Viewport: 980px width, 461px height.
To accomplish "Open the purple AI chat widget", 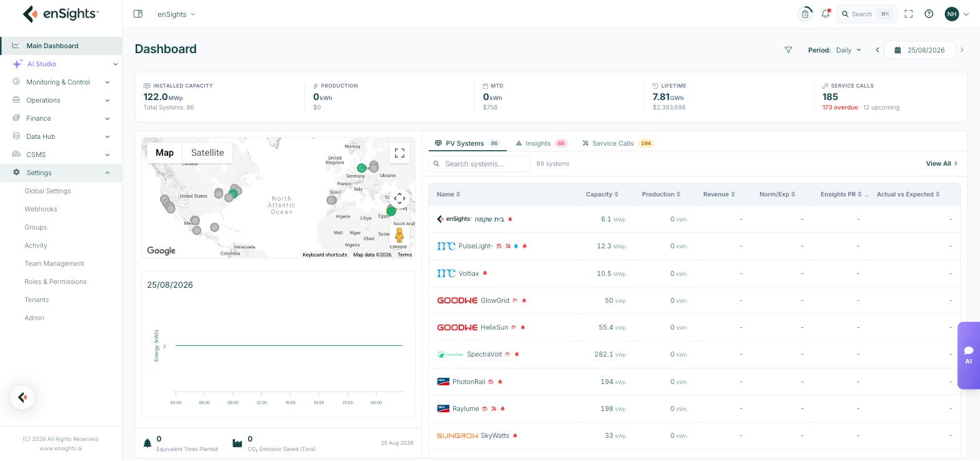I will (x=969, y=355).
